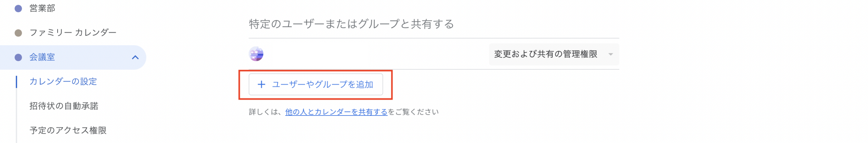The height and width of the screenshot is (143, 868).
Task: Jump to 招待状の自動承諾 section
Action: coord(64,106)
